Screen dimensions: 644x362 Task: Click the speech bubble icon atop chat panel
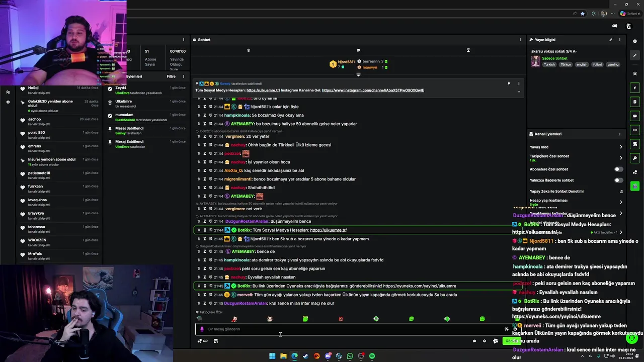coord(358,50)
